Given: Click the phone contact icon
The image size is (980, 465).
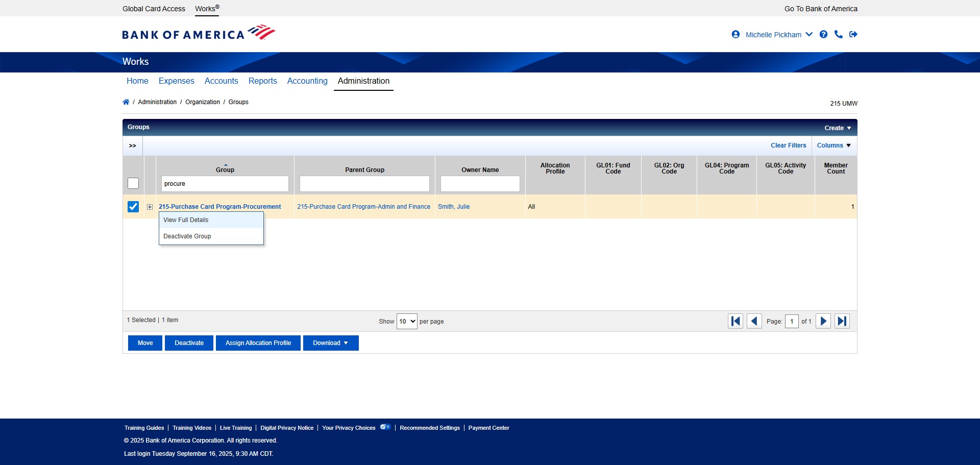Looking at the screenshot, I should tap(839, 34).
